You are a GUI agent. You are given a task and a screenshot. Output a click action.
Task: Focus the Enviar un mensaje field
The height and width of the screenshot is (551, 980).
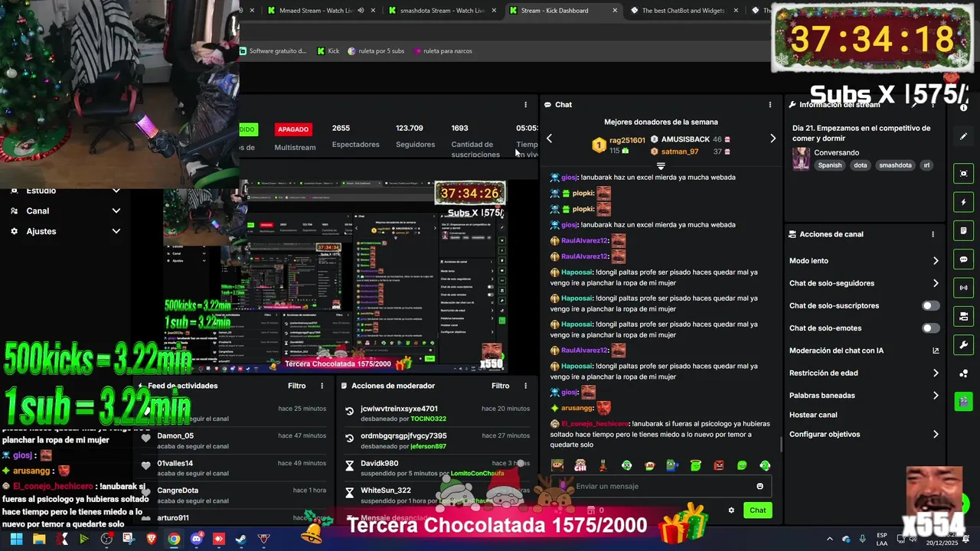point(661,486)
